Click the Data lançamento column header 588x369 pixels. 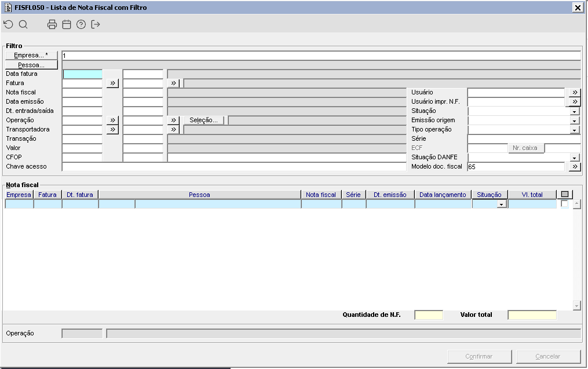click(443, 195)
